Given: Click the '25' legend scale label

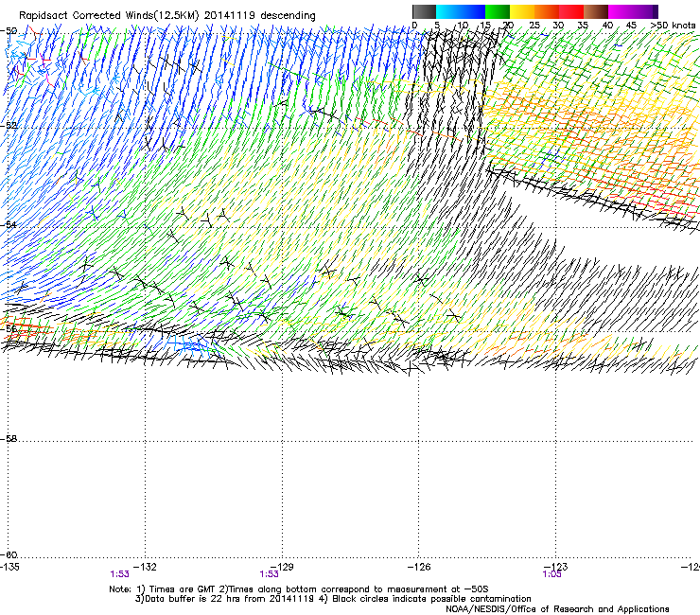Looking at the screenshot, I should tap(534, 26).
